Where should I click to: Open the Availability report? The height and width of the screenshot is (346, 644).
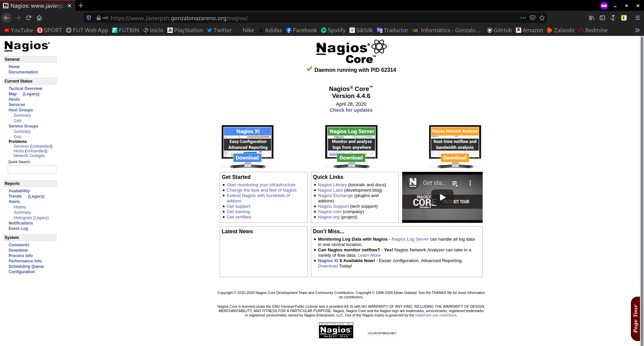tap(19, 191)
